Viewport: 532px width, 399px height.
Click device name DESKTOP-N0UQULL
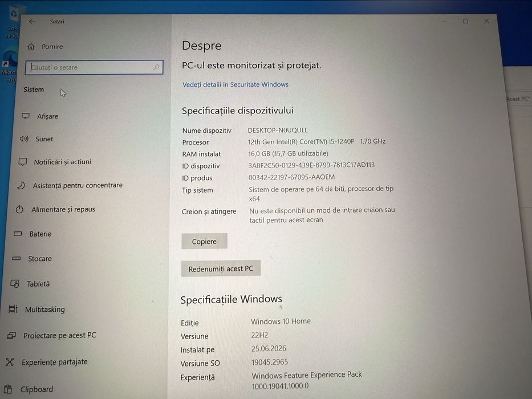pyautogui.click(x=278, y=131)
